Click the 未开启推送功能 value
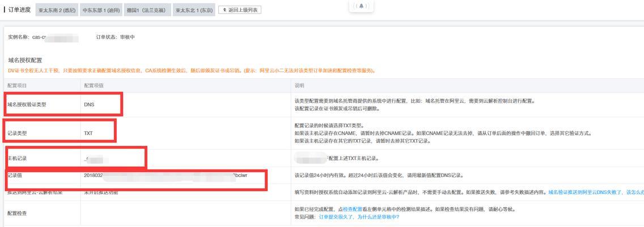Viewport: 644px width, 227px height. 101,192
